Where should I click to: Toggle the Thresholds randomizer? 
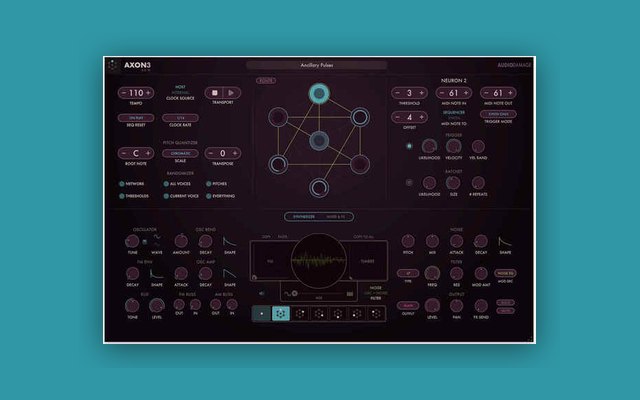[122, 196]
